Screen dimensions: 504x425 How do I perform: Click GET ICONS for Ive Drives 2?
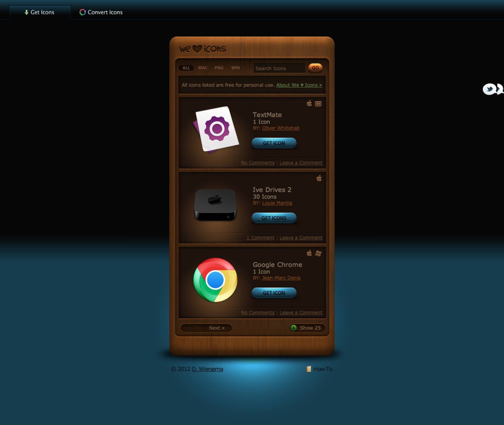(x=274, y=218)
